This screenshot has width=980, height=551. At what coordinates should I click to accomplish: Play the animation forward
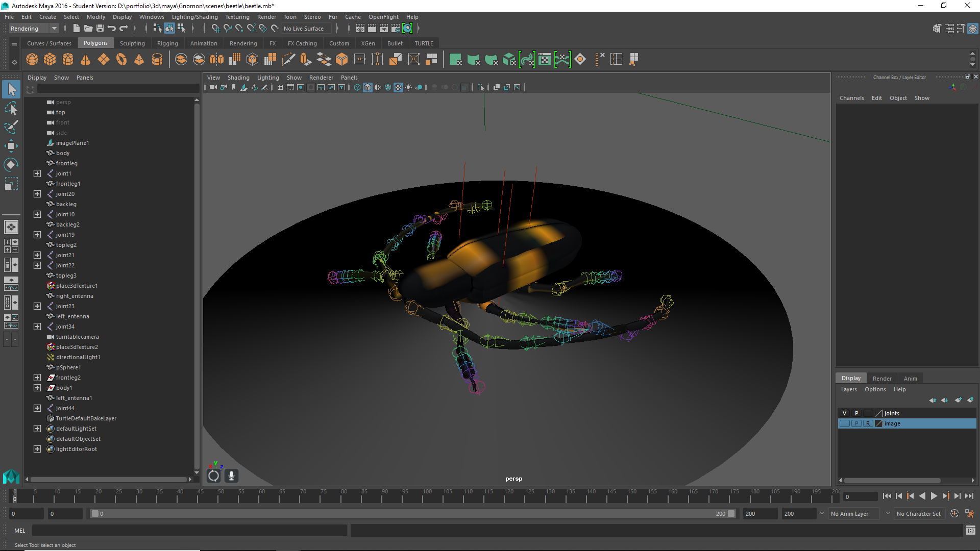coord(934,496)
